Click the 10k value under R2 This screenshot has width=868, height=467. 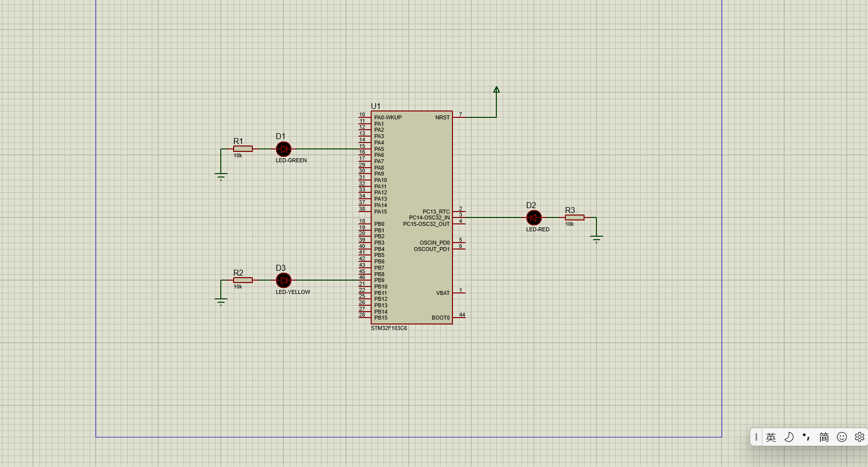tap(238, 287)
